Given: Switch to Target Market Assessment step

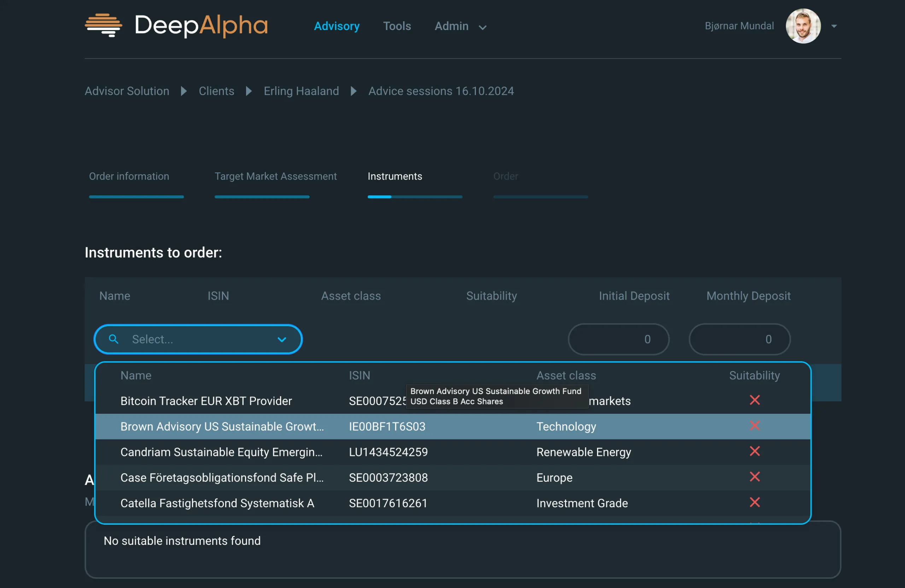Looking at the screenshot, I should 276,176.
